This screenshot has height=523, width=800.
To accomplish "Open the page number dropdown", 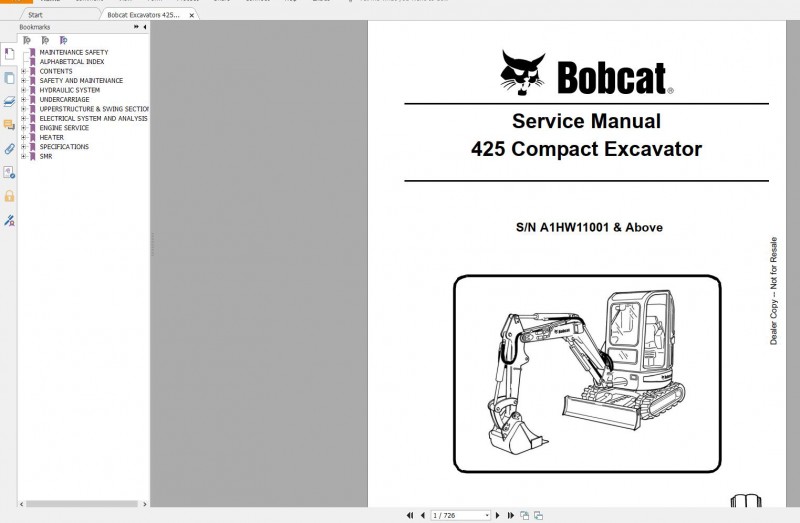I will pos(487,515).
